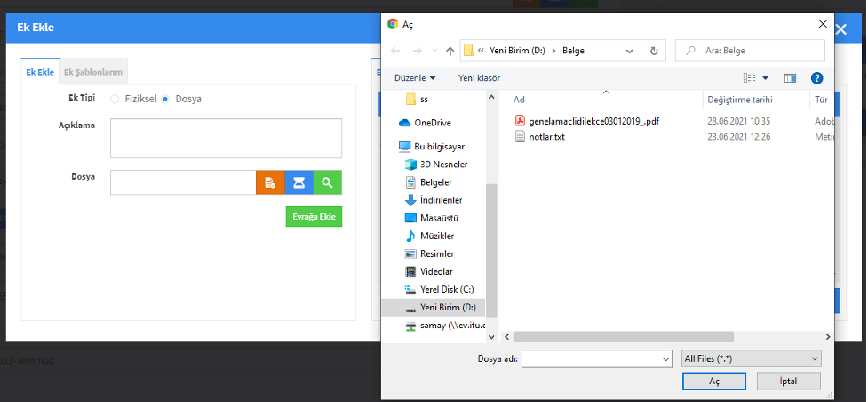Screen dimensions: 868x402
Task: Click the green Evrağa Ekle button
Action: click(314, 217)
